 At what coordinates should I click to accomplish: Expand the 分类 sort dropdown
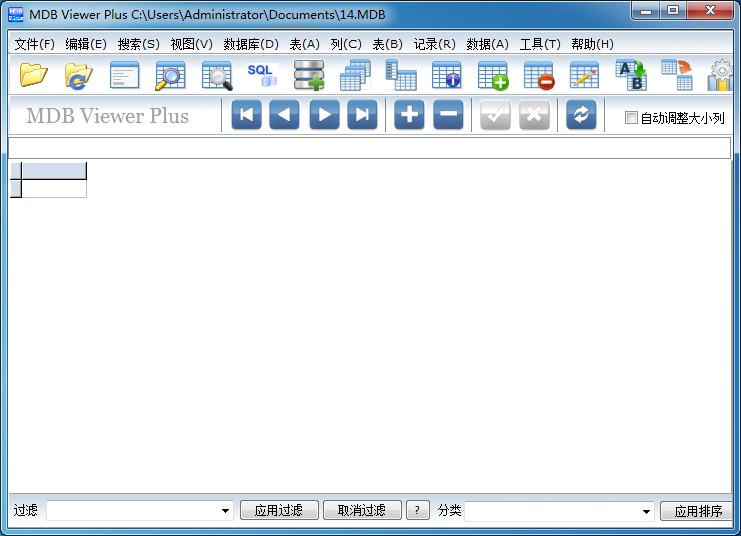(x=647, y=511)
